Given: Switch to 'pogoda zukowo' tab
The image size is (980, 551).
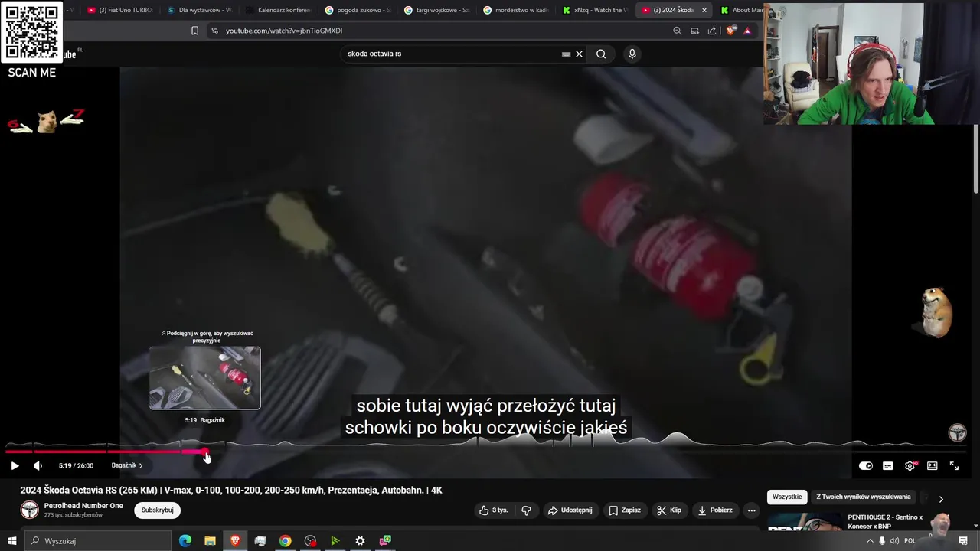Looking at the screenshot, I should point(358,10).
